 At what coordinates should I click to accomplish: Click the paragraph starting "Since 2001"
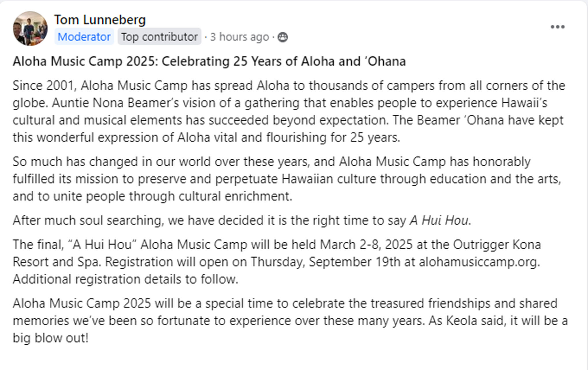[288, 112]
